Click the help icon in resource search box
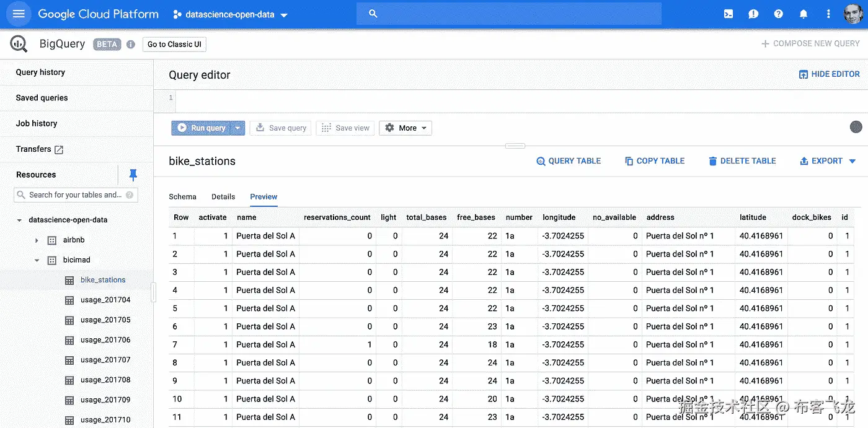 130,194
